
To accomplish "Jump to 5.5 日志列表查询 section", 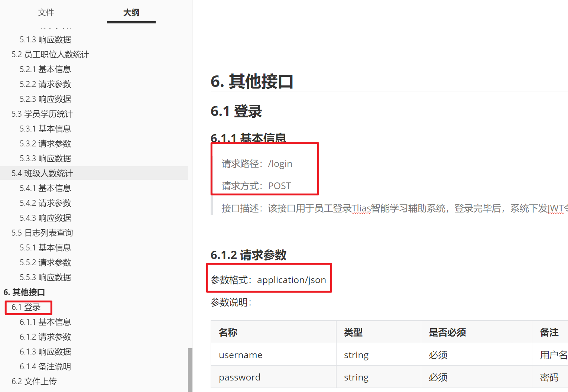I will (x=42, y=233).
